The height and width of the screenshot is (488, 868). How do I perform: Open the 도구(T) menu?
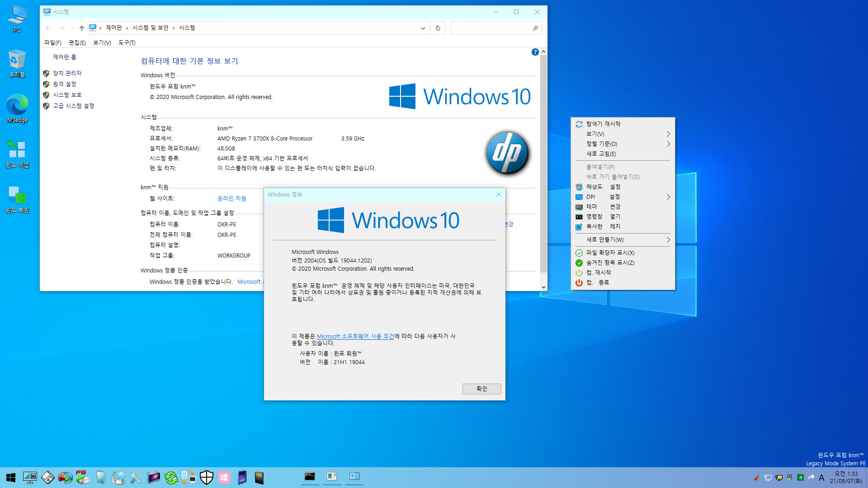pyautogui.click(x=127, y=42)
